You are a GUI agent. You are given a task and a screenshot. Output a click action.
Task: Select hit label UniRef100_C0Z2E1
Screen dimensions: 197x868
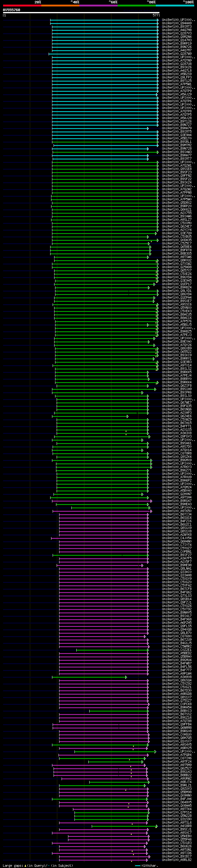click(177, 650)
